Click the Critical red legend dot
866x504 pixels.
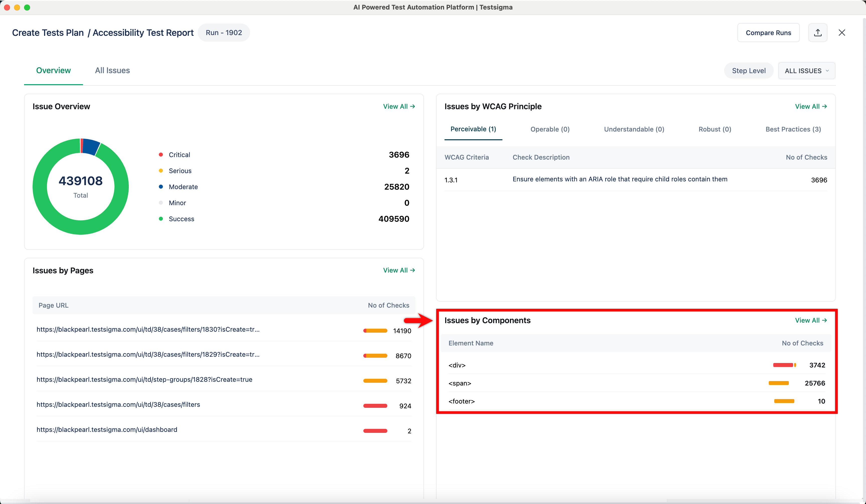(x=161, y=155)
